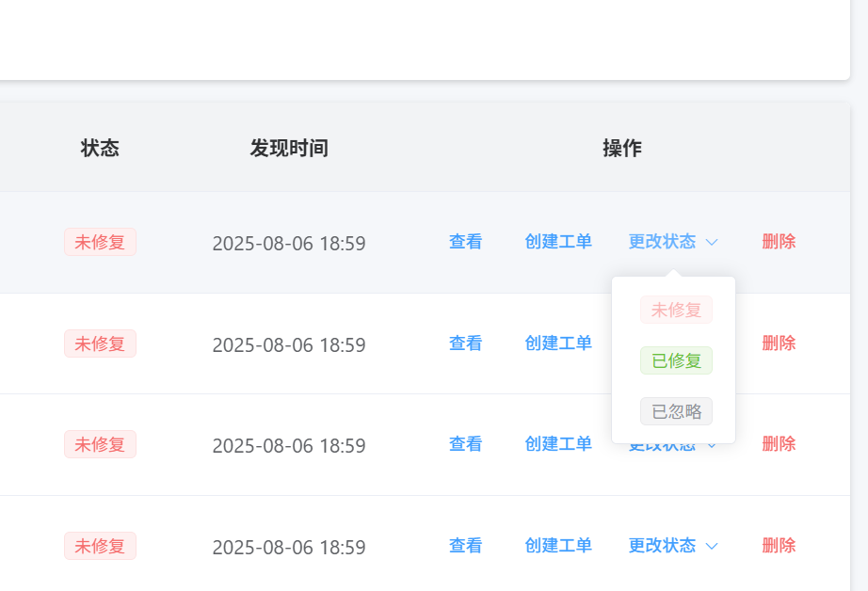Click the 未修复 status tag in first row
Viewport: 868px width, 591px height.
click(100, 242)
